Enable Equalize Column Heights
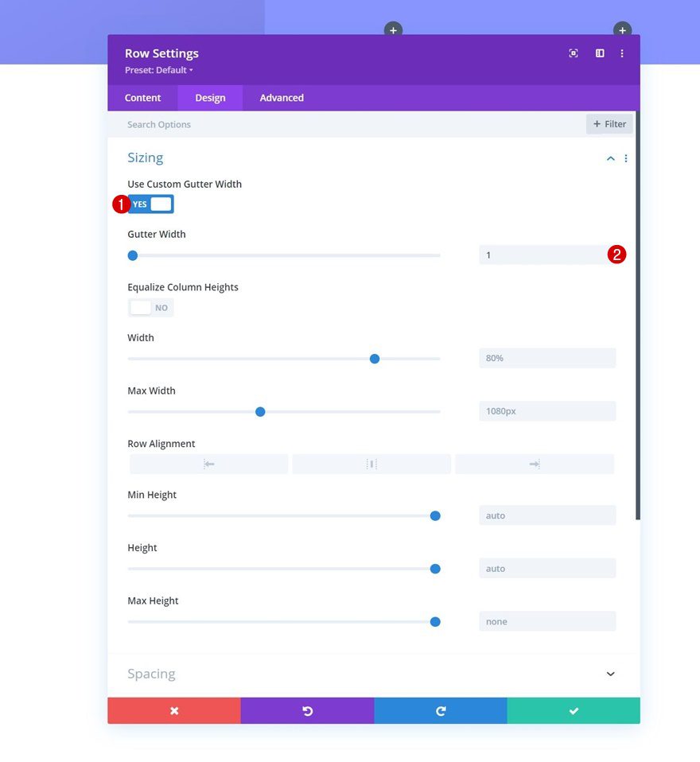 150,307
